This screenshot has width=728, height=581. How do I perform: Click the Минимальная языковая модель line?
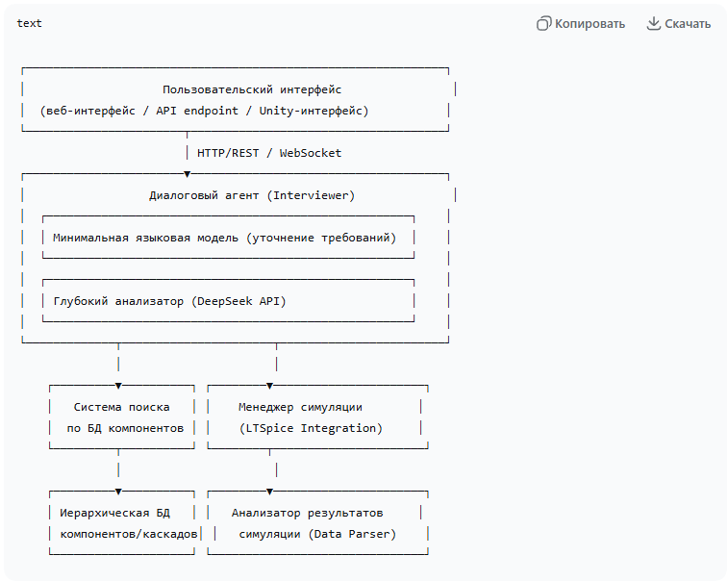coord(224,238)
